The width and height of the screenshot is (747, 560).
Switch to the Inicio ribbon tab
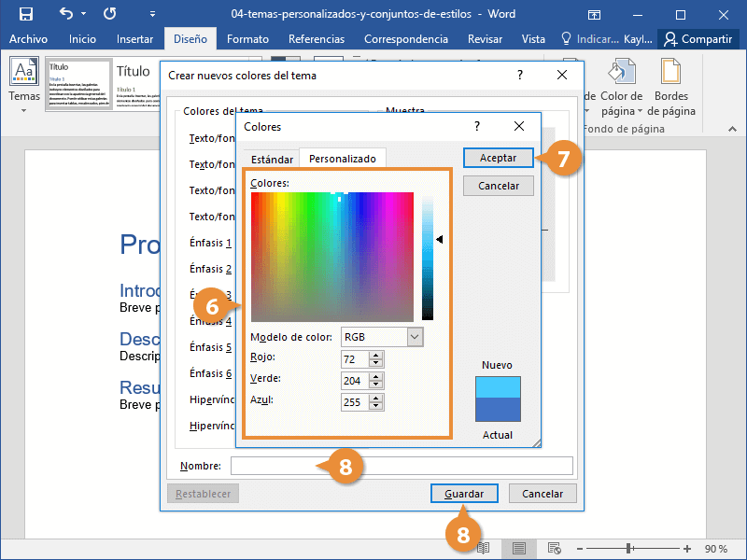click(82, 39)
